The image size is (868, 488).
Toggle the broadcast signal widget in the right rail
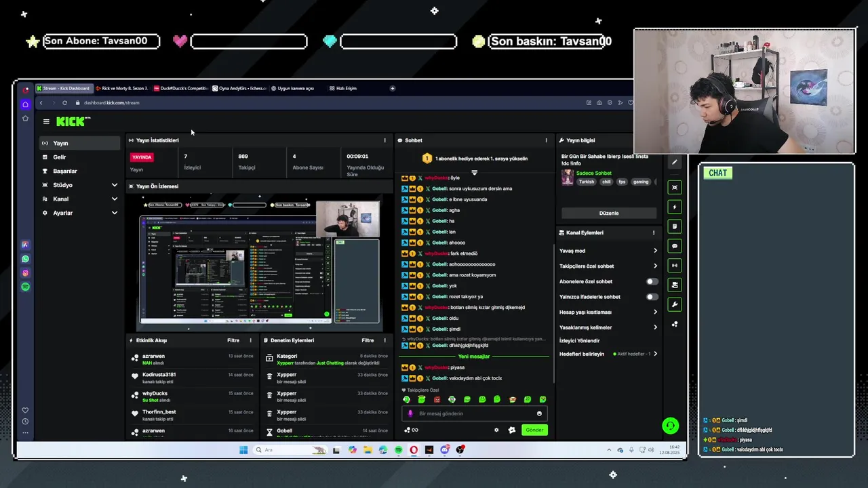674,266
